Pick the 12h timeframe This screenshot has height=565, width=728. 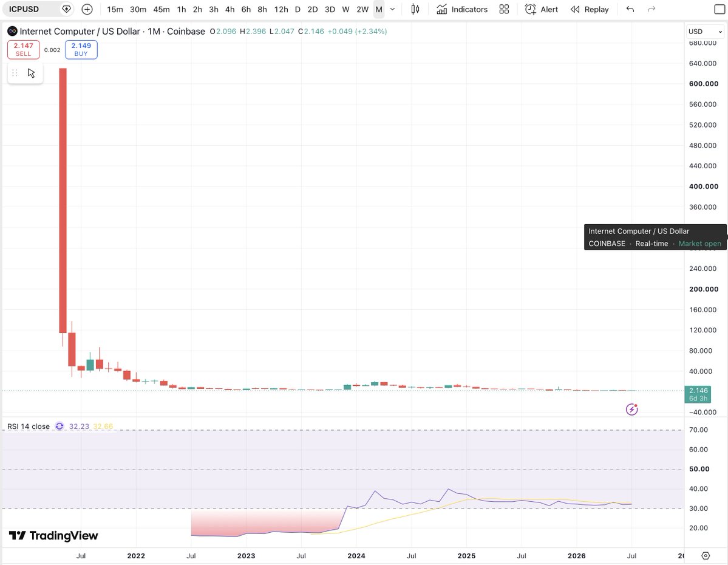(281, 9)
